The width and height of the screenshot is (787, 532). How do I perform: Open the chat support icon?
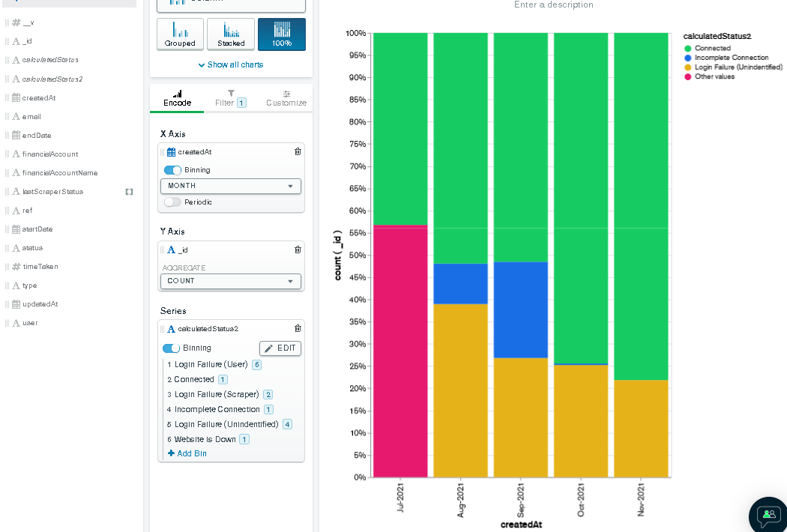pos(768,514)
